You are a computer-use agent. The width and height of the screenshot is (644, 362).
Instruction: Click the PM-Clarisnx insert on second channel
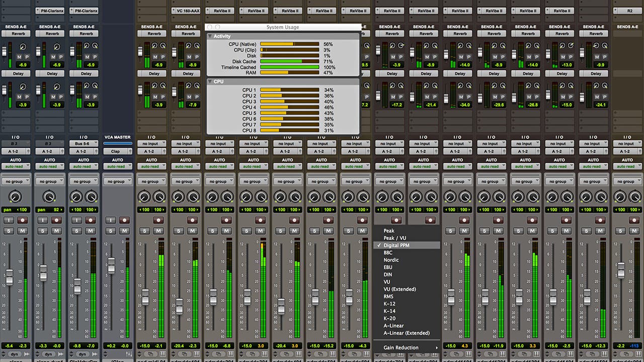tap(52, 11)
